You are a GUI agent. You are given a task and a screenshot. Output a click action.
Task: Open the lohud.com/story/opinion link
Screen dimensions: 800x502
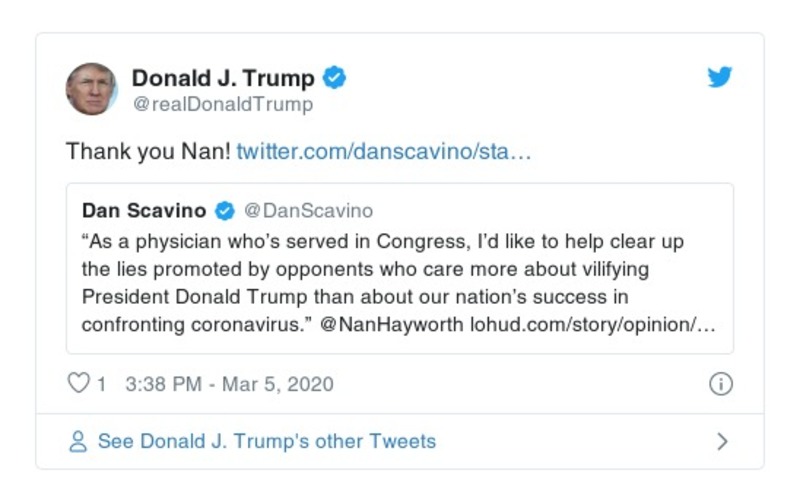tap(592, 327)
